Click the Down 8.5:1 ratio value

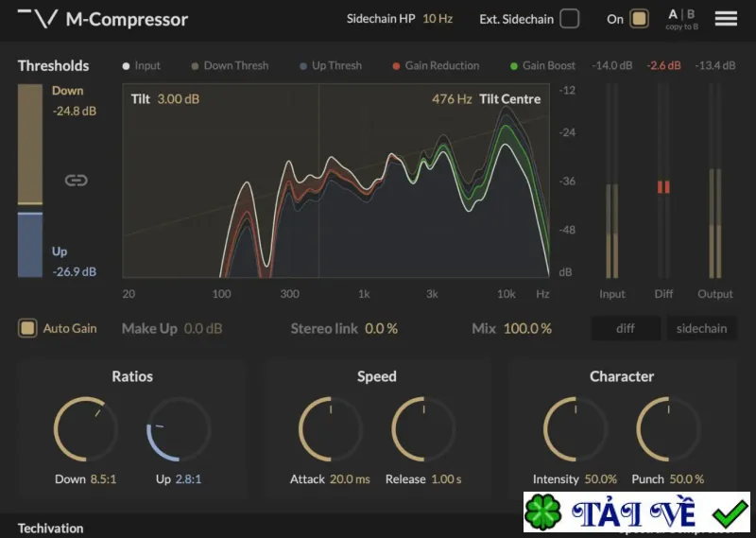tap(103, 479)
